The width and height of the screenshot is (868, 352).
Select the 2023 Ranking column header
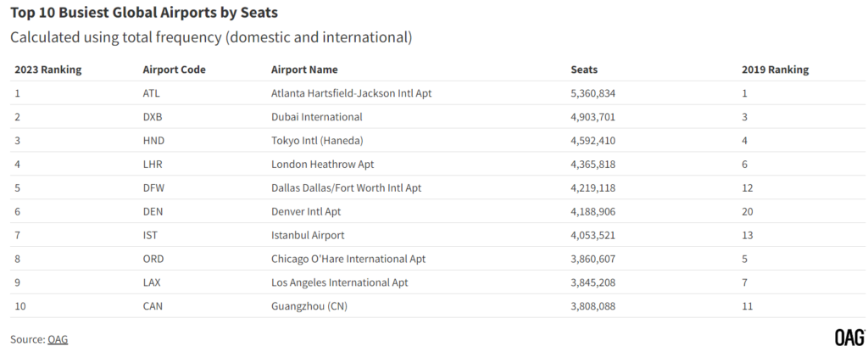pos(48,70)
